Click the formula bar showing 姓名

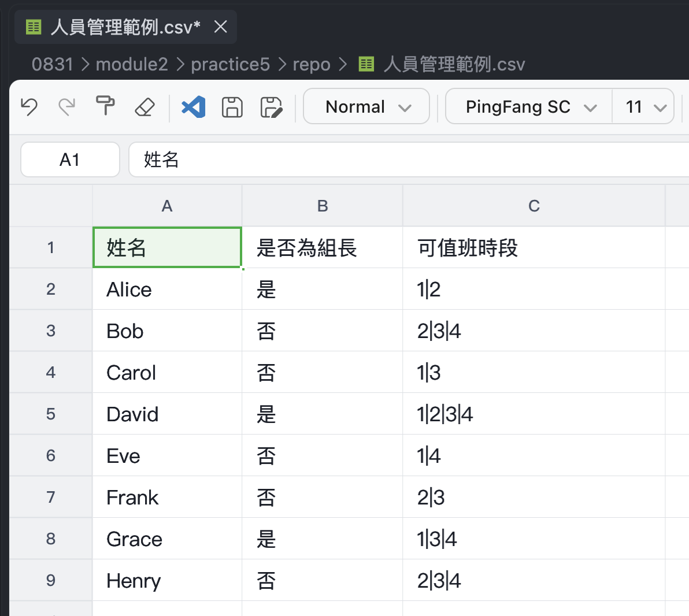(x=409, y=159)
